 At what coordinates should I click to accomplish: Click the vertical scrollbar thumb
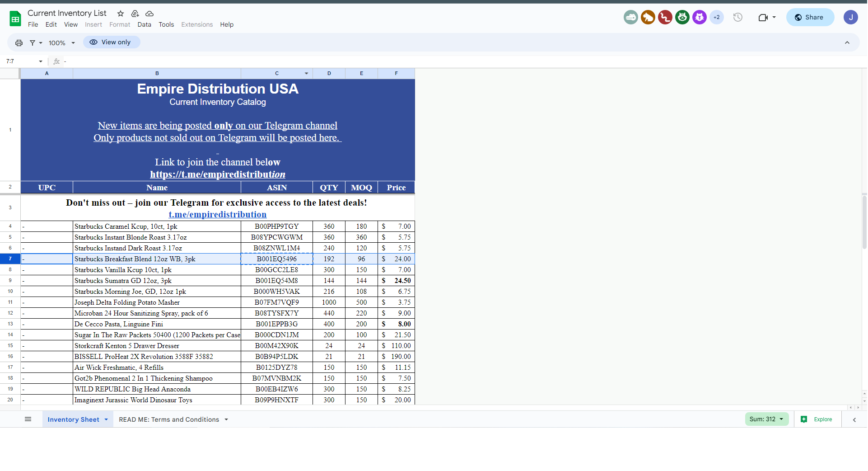(x=864, y=221)
